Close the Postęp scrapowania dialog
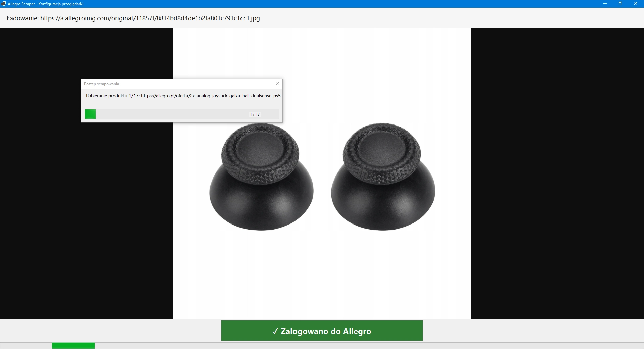 (277, 84)
